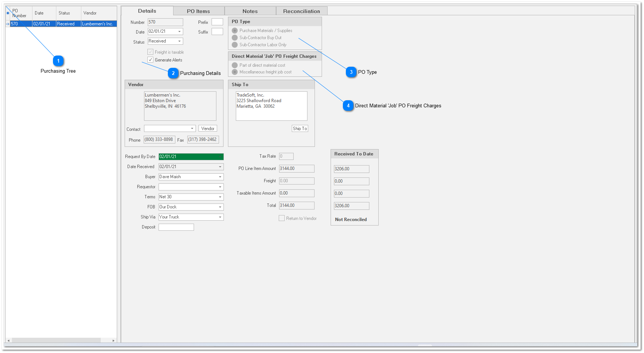Open the Terms dropdown set to Net 30
The height and width of the screenshot is (353, 644).
220,197
